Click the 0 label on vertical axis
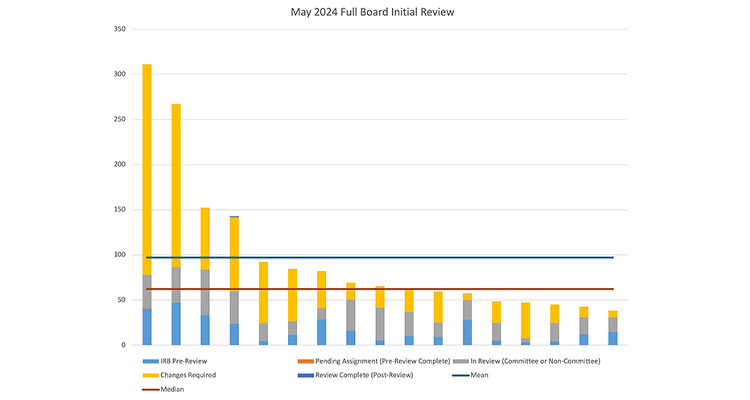Viewport: 750px width, 400px height. (x=122, y=345)
